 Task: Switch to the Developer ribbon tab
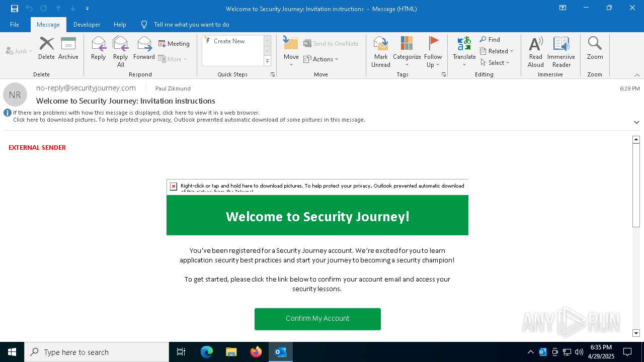(87, 25)
